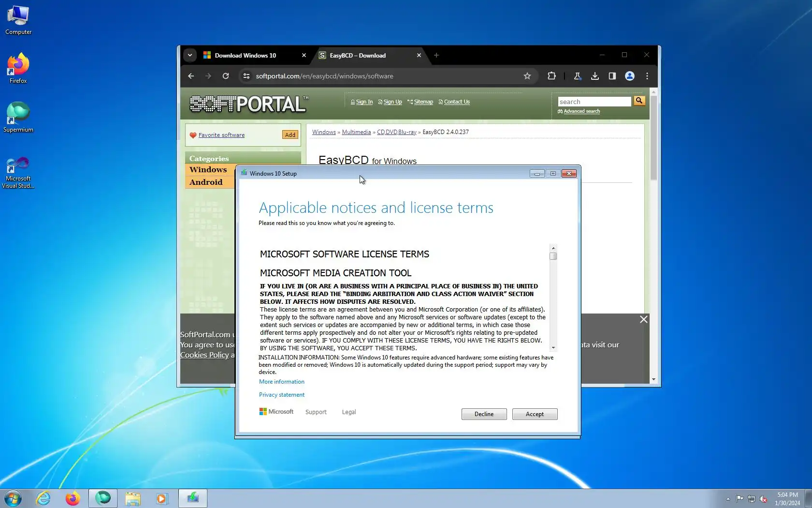Open Microsoft Visual Studio desktop shortcut

18,172
